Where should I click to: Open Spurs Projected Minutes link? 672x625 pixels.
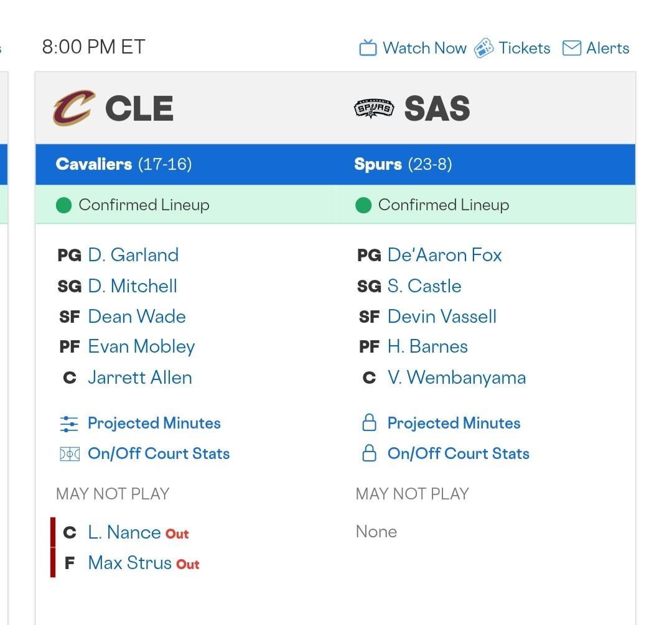pos(454,424)
